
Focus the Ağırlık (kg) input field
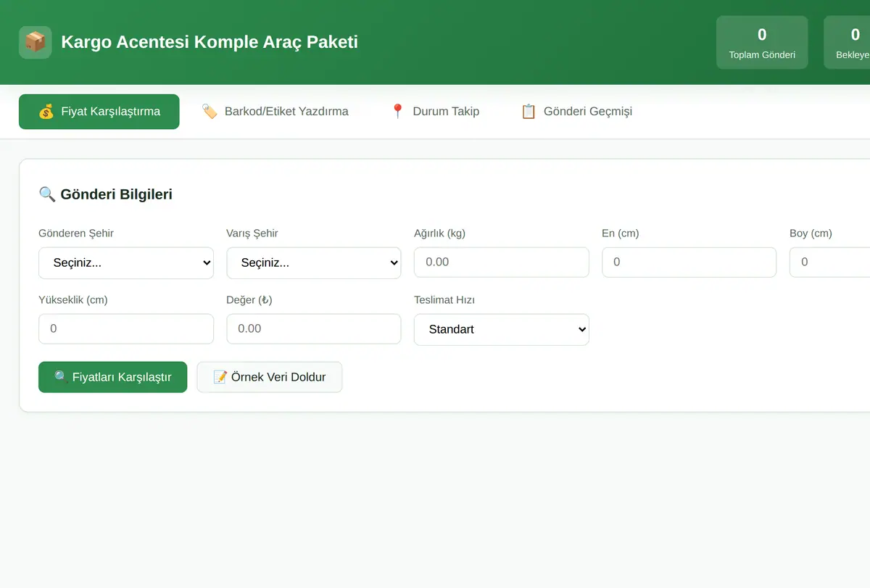coord(502,262)
